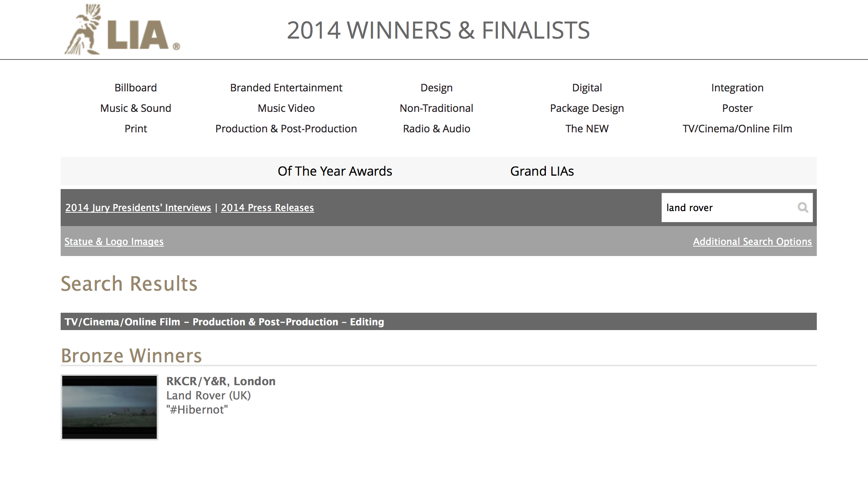Click RKCR/Y&R, London agency name
Image resolution: width=868 pixels, height=501 pixels.
click(x=221, y=381)
